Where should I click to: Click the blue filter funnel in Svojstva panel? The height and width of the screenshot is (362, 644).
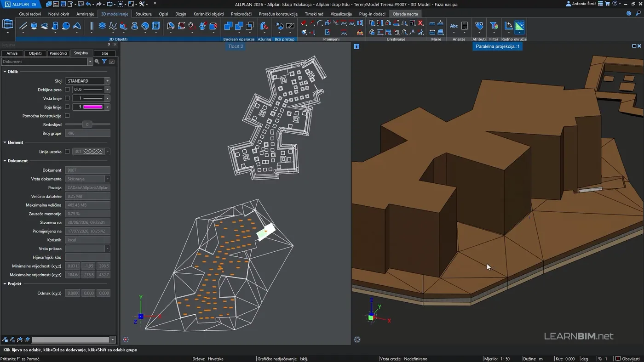[104, 62]
